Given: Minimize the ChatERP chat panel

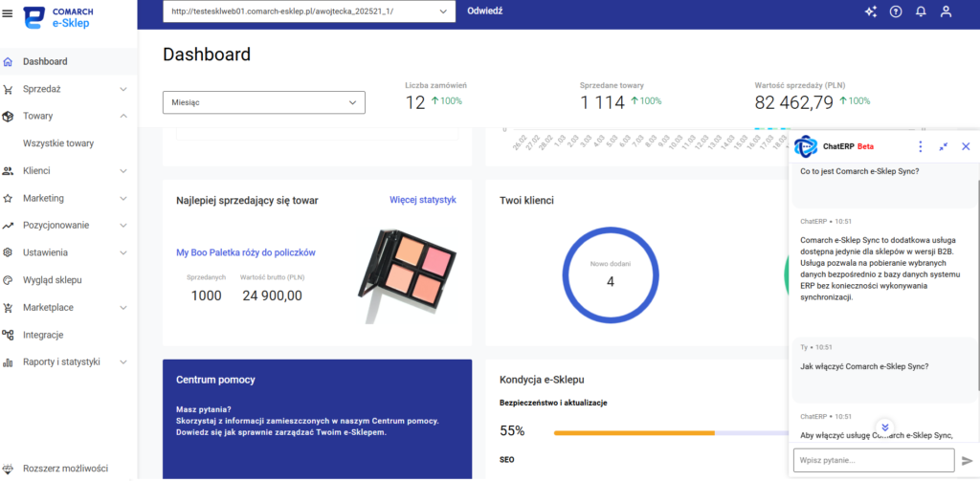Looking at the screenshot, I should point(943,146).
